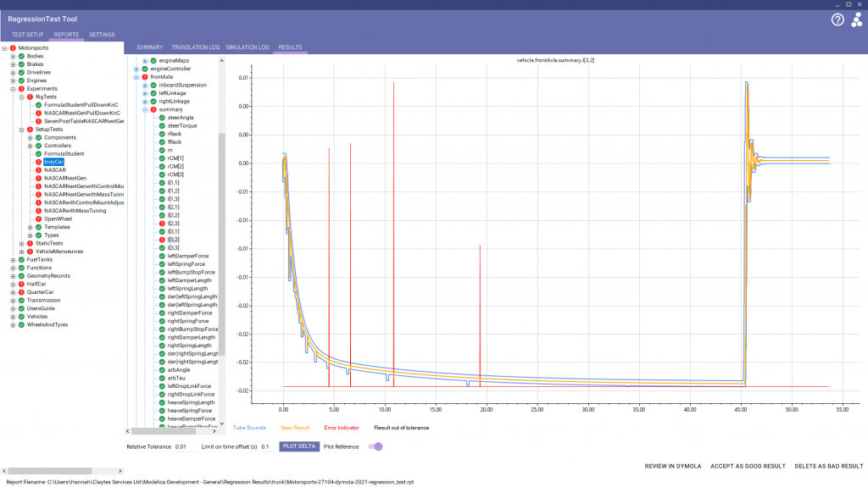868x487 pixels.
Task: Click the green check icon beside FormulaStudentPullDownKnC
Action: point(39,105)
